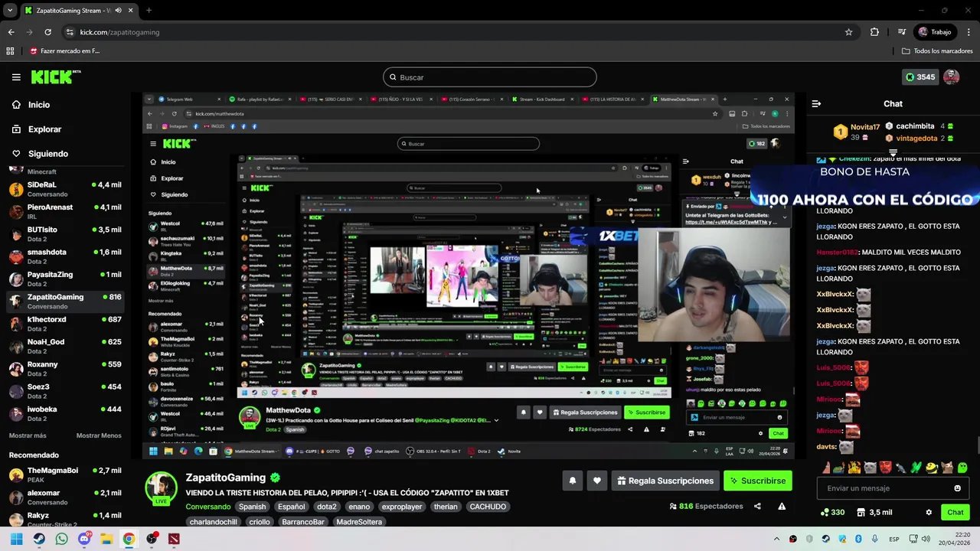Click Regala Suscripciones button
Screen dimensions: 980x551
(x=665, y=481)
